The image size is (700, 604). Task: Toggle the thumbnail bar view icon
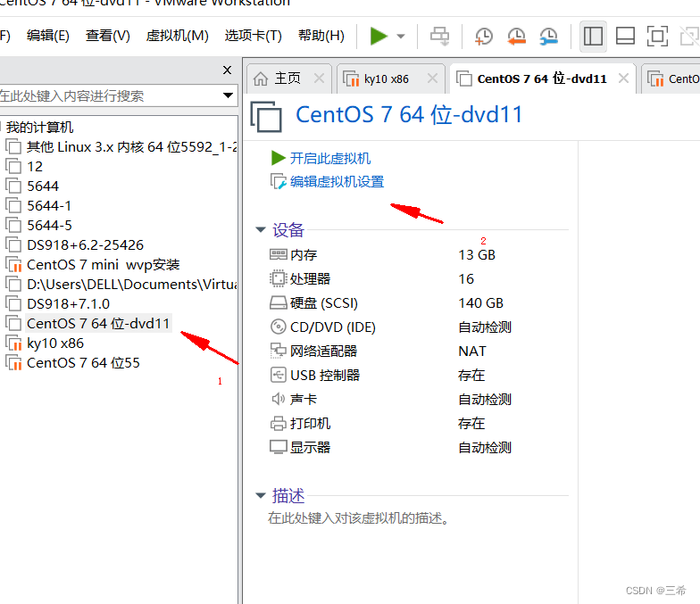tap(625, 36)
